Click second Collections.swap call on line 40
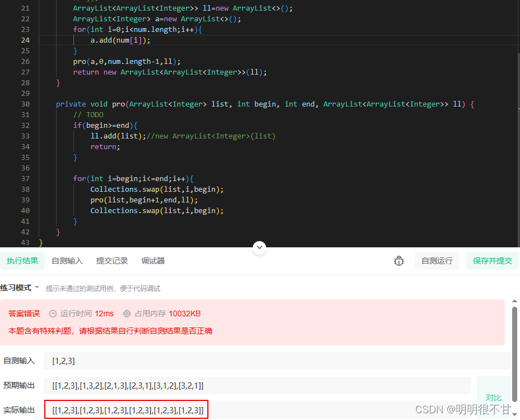The image size is (520, 420). (157, 210)
